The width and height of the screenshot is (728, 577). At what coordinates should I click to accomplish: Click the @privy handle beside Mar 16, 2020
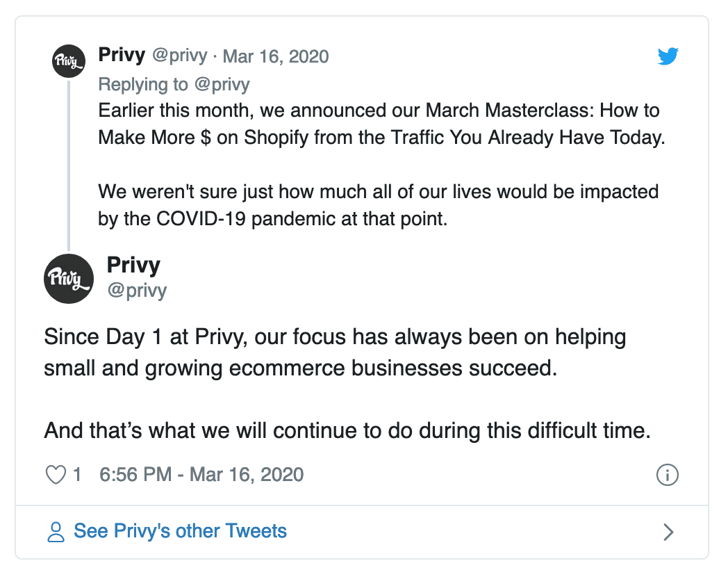[x=179, y=56]
